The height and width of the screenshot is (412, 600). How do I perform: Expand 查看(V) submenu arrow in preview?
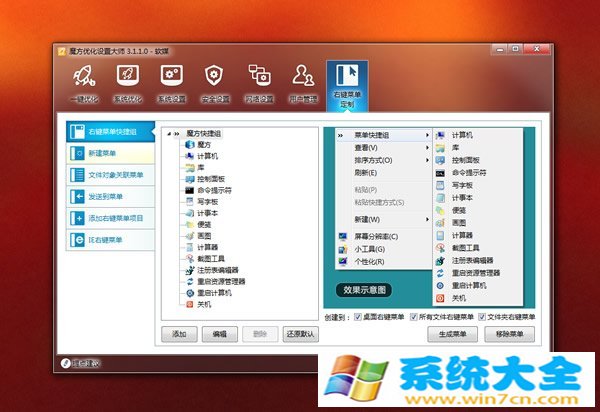tap(427, 148)
